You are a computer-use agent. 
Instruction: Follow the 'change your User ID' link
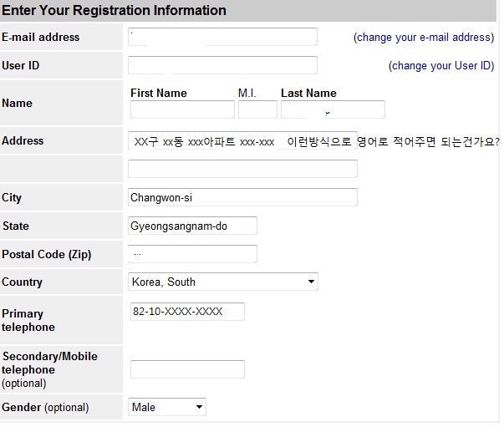pos(442,66)
